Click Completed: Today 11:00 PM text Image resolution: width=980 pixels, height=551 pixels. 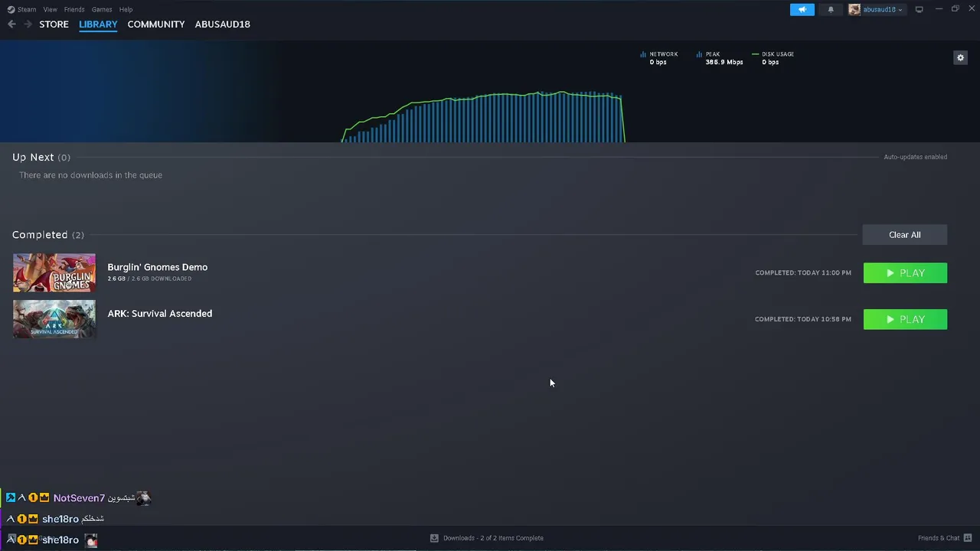tap(803, 273)
